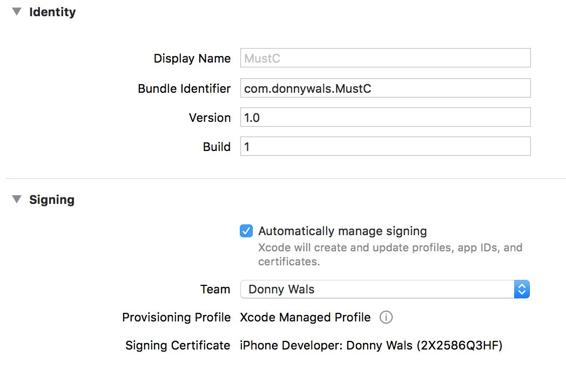The height and width of the screenshot is (370, 566).
Task: Place cursor in the Build field
Action: pyautogui.click(x=385, y=146)
